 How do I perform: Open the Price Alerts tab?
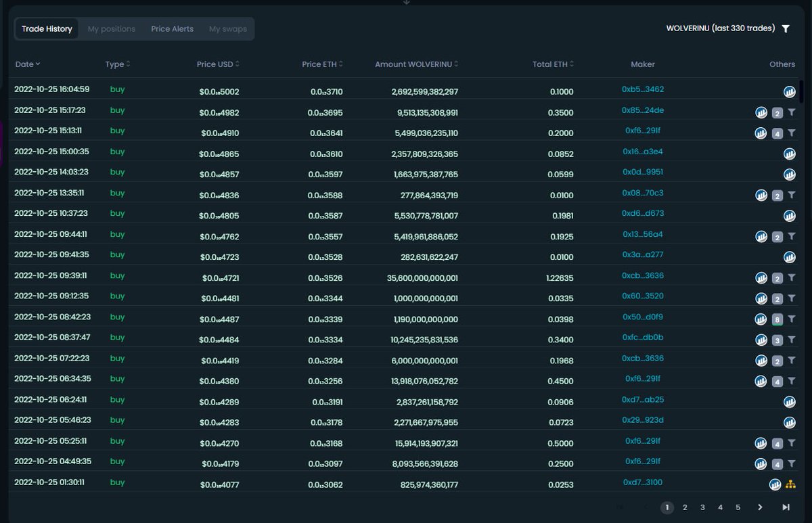coord(172,29)
